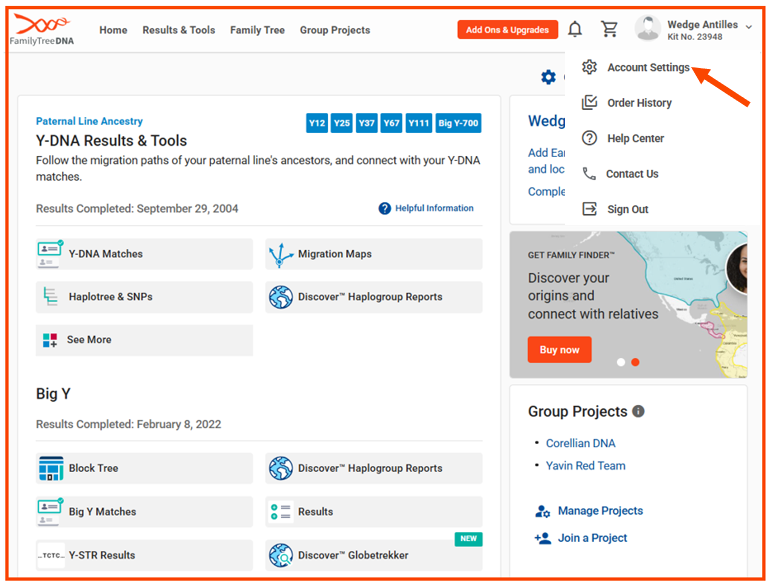Open the Home menu

pyautogui.click(x=113, y=30)
